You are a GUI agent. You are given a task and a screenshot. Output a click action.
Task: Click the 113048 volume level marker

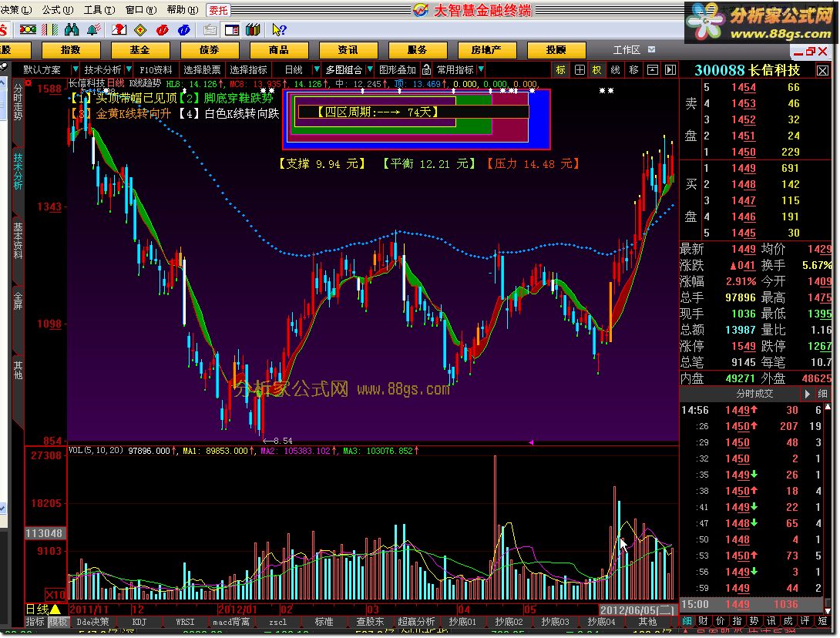pos(45,533)
